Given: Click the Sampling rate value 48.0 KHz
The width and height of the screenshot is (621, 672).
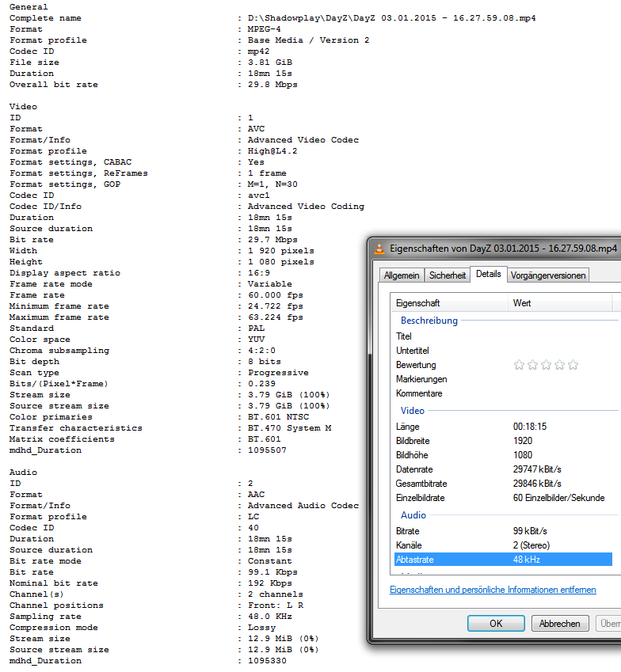Looking at the screenshot, I should [x=270, y=617].
